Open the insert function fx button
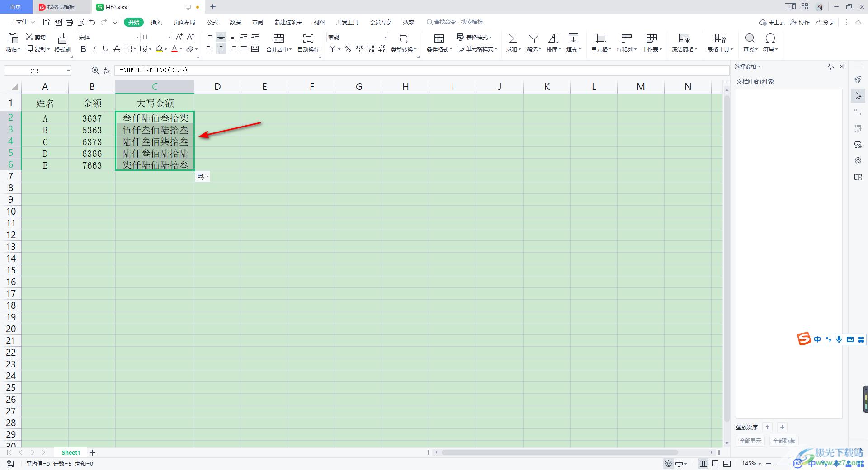Image resolution: width=868 pixels, height=470 pixels. coord(107,70)
